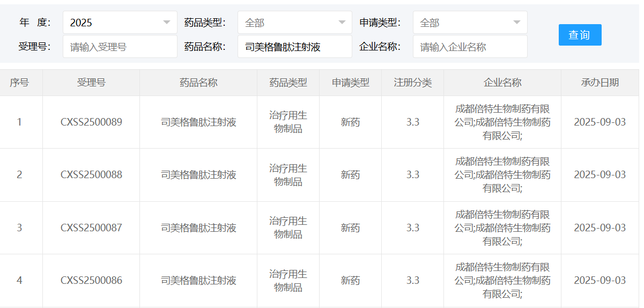Click the 承办日期 date in row 3
Screen dimensions: 644x308
coord(599,228)
